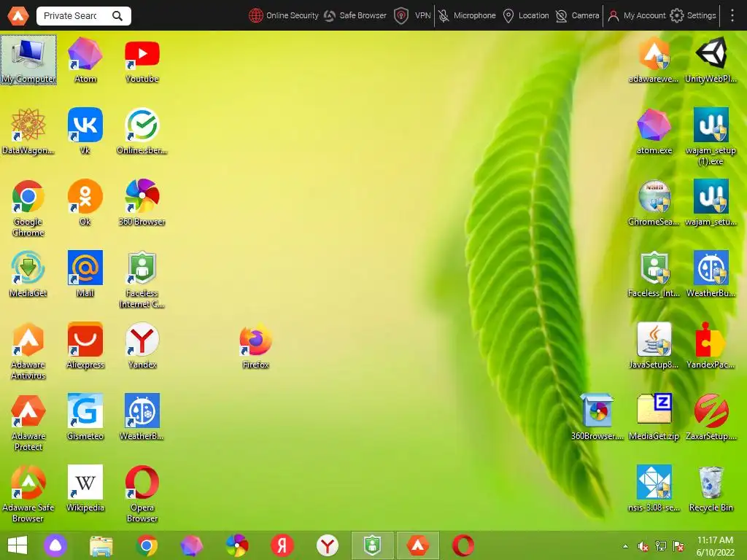Launch Firefox from the desktop
747x560 pixels.
coord(256,345)
